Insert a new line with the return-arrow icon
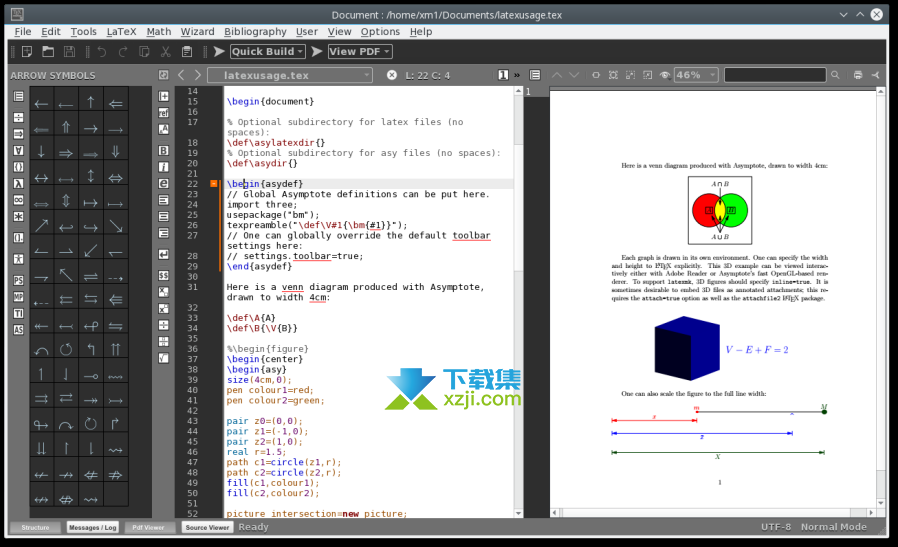 [163, 254]
